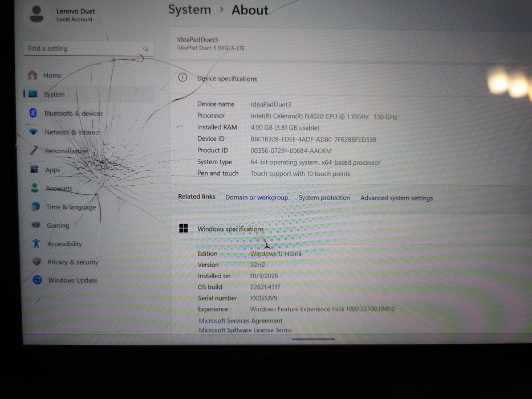Click the Lenovo Duet user avatar
The height and width of the screenshot is (399, 532).
36,14
